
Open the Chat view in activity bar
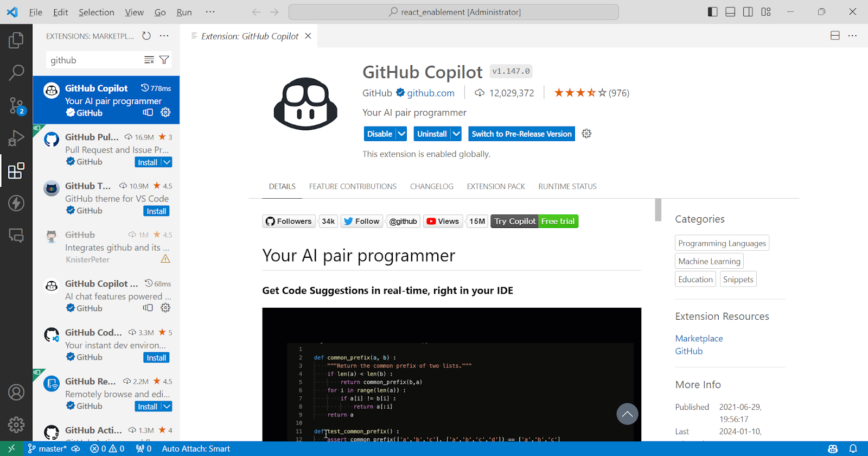(16, 235)
